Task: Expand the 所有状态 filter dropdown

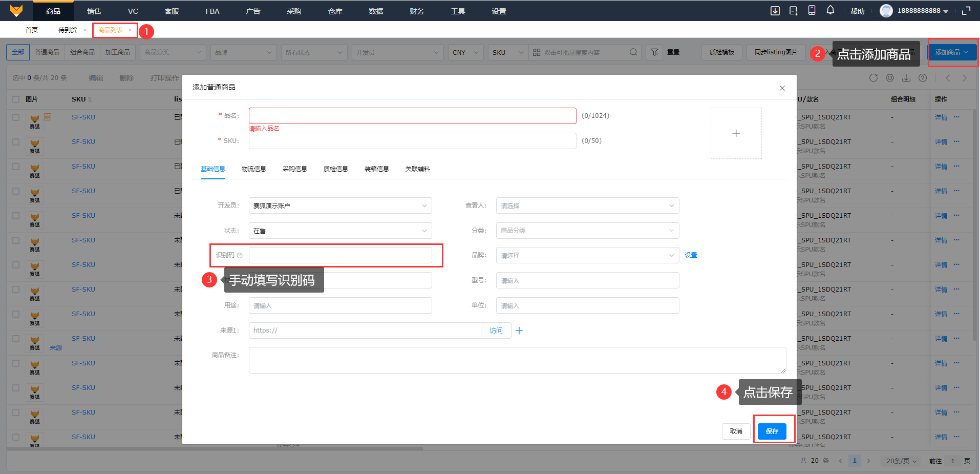Action: click(314, 52)
